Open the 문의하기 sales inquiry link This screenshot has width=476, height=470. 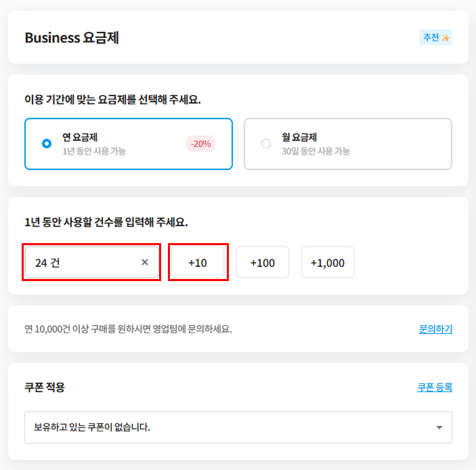(435, 329)
